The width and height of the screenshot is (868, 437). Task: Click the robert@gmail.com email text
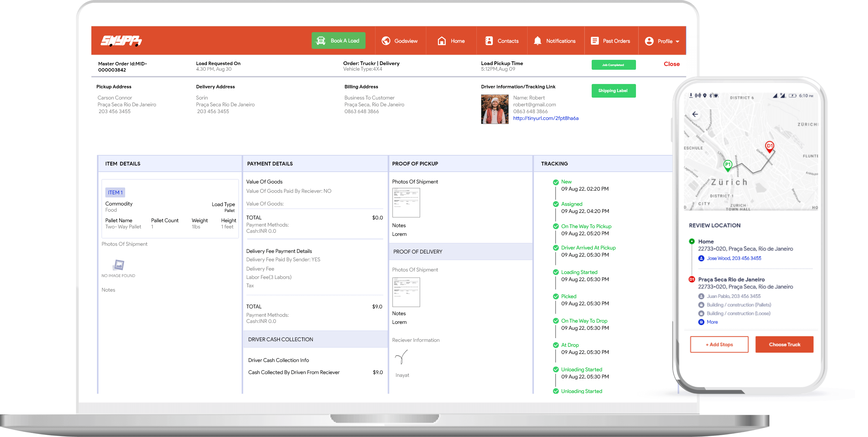[534, 105]
